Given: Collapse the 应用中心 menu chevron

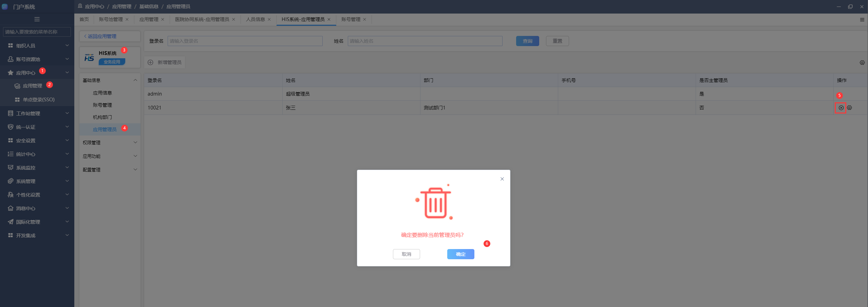Looking at the screenshot, I should click(x=67, y=73).
